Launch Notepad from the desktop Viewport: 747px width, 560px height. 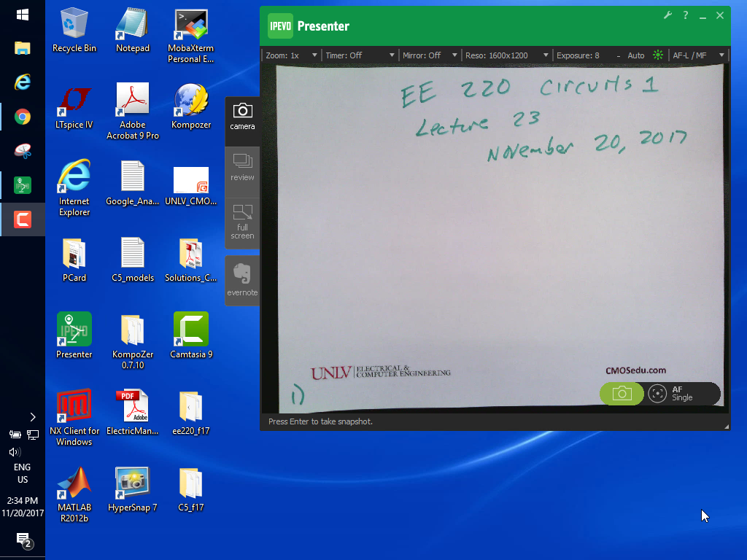(x=133, y=31)
